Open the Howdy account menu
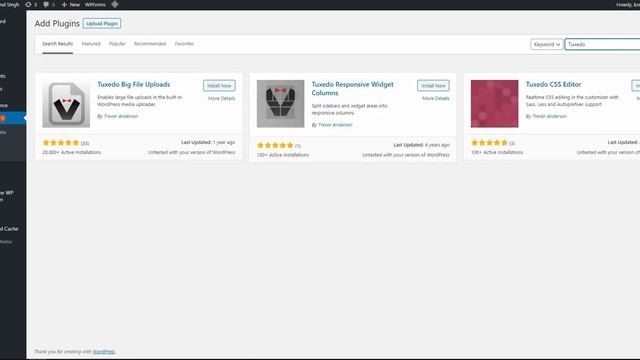The height and width of the screenshot is (360, 640). point(628,4)
